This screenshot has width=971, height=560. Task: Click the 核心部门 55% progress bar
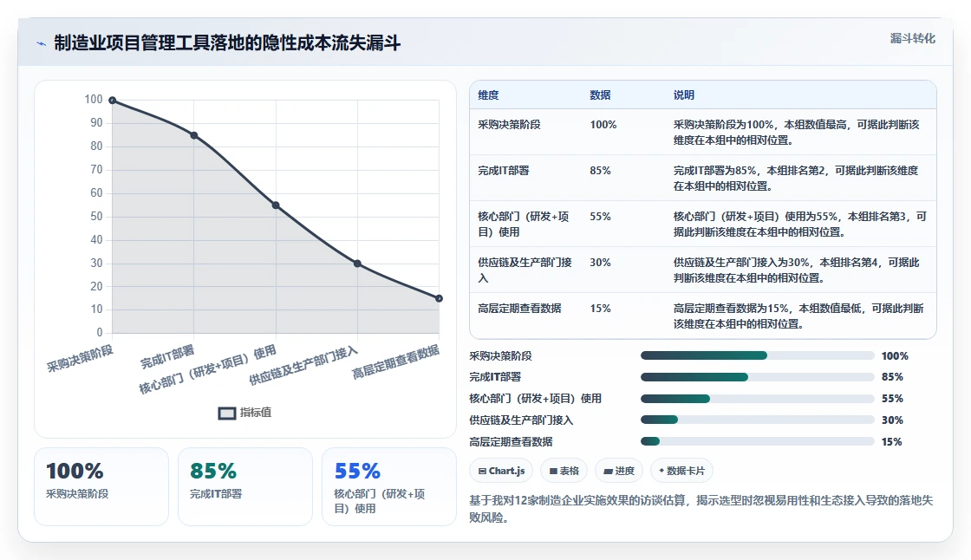point(758,398)
